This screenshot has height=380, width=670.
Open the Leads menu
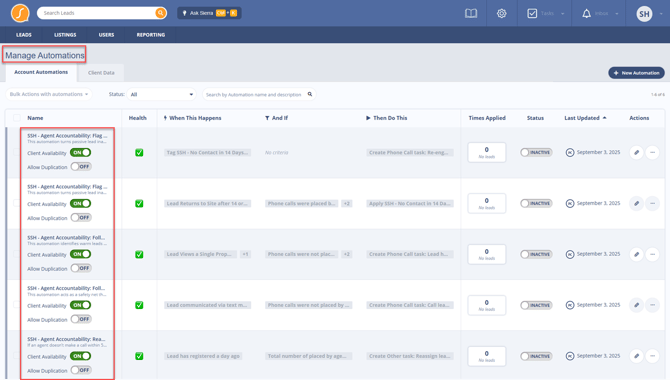coord(24,35)
